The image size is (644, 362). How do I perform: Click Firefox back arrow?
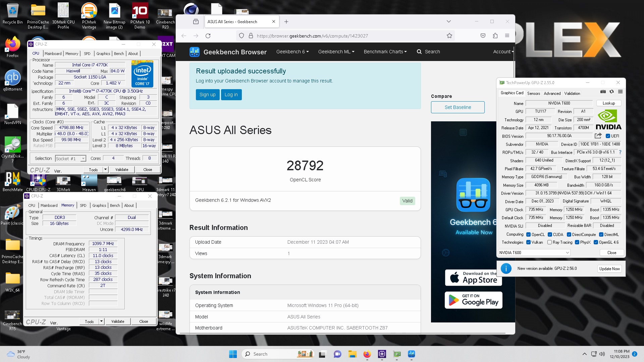click(x=184, y=36)
